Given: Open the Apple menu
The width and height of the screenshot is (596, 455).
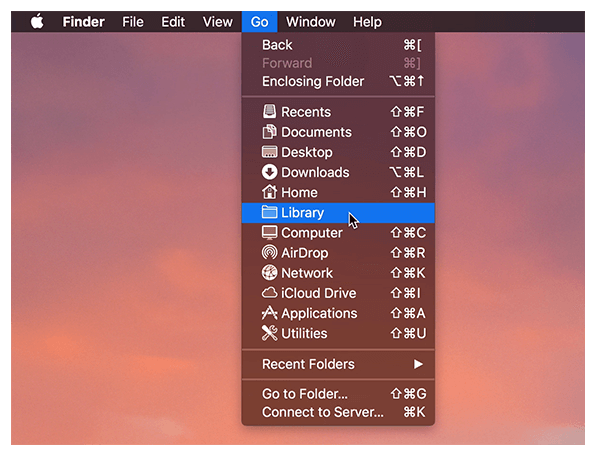Looking at the screenshot, I should [37, 21].
